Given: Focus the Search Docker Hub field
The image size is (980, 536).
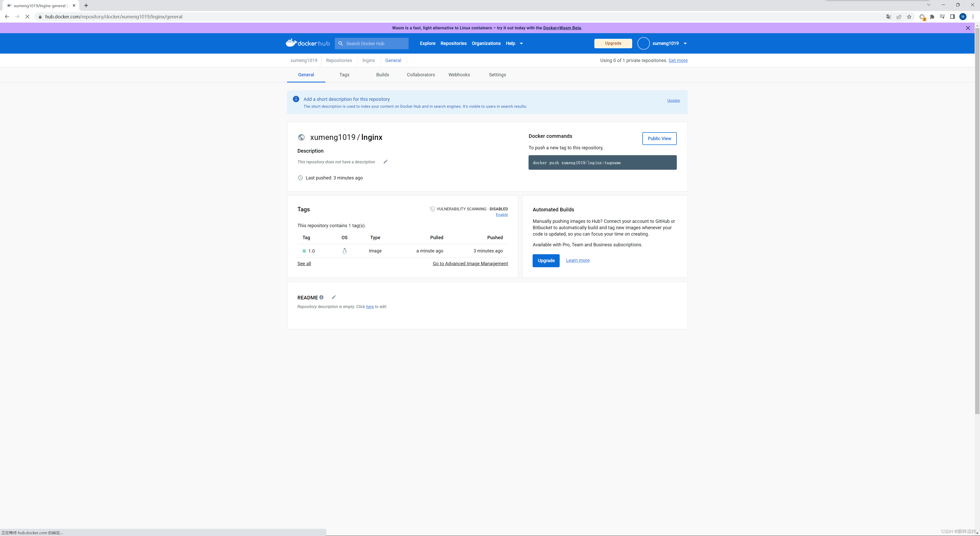Looking at the screenshot, I should tap(372, 43).
